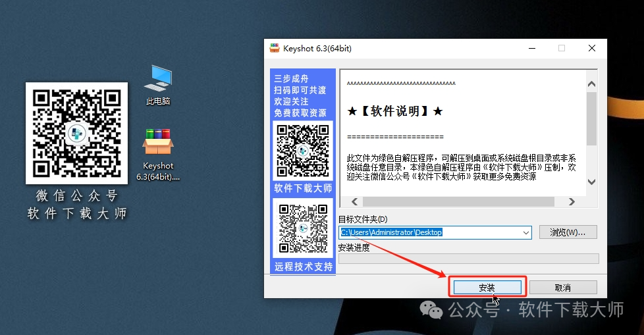This screenshot has height=335, width=644.
Task: Click the 安装 install button
Action: 487,288
